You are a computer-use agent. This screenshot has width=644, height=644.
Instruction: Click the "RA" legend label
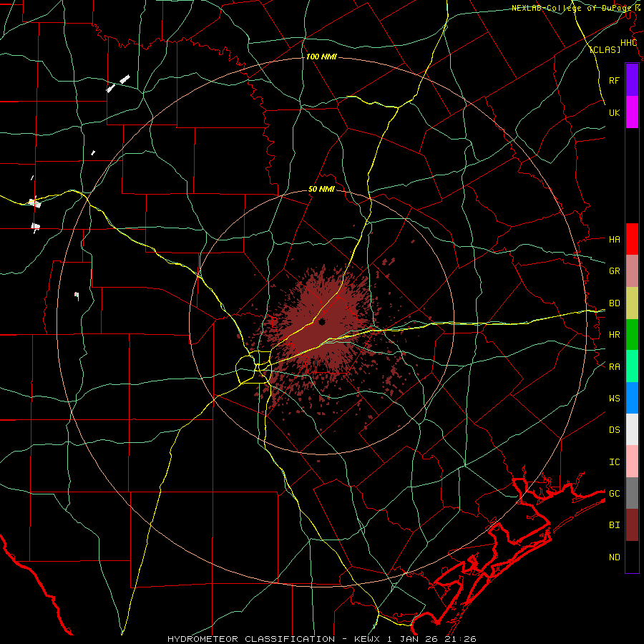[x=615, y=367]
